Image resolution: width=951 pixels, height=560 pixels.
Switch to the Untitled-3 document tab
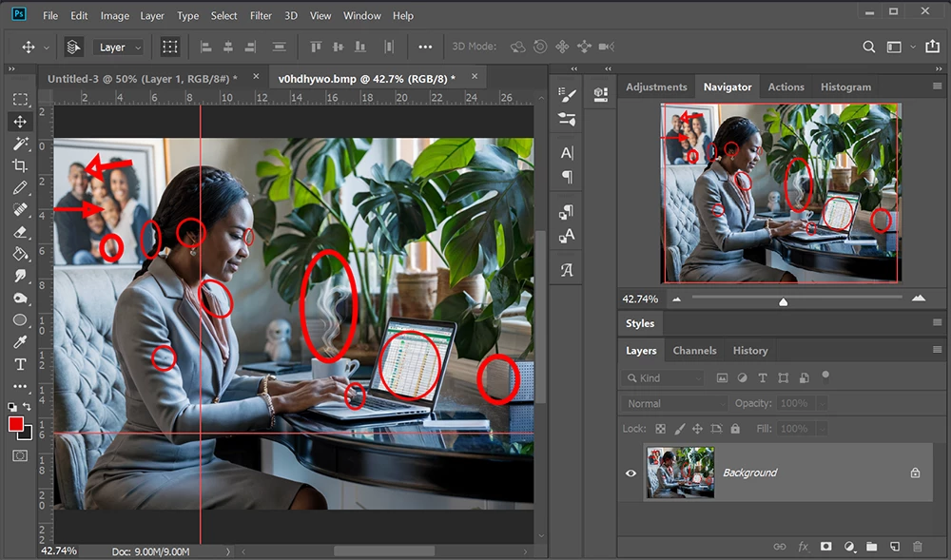(x=142, y=79)
